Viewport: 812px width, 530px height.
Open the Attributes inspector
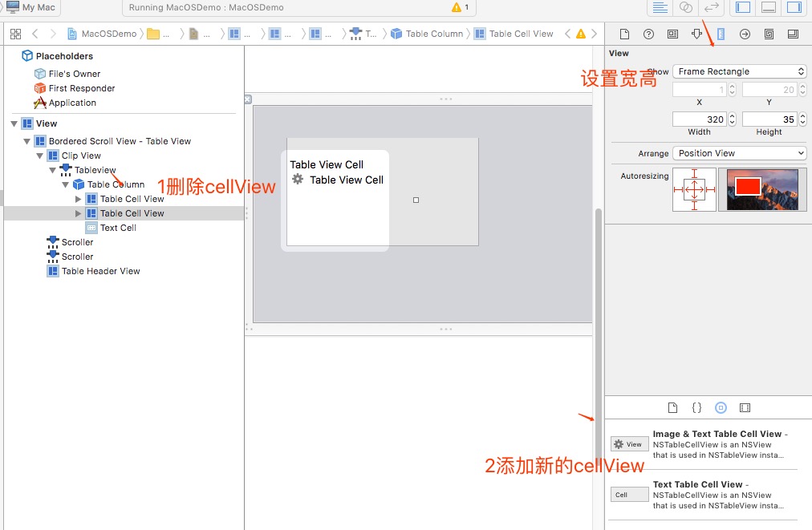point(696,34)
